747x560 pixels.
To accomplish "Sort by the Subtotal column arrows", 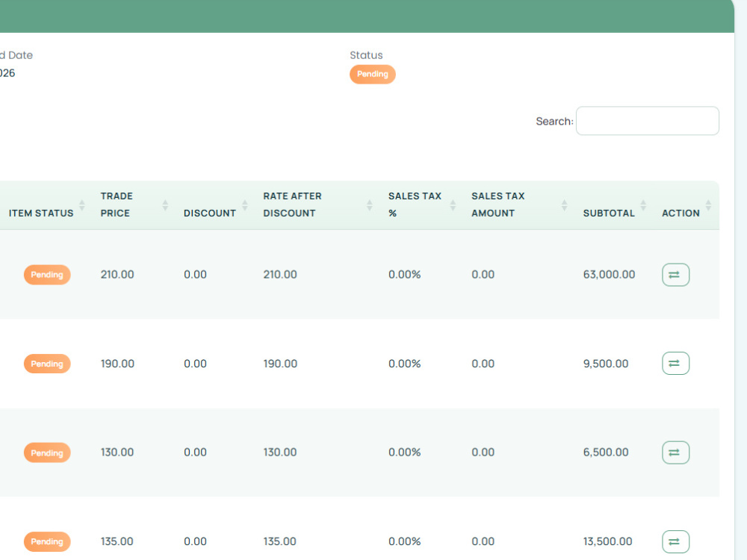I will pos(643,205).
